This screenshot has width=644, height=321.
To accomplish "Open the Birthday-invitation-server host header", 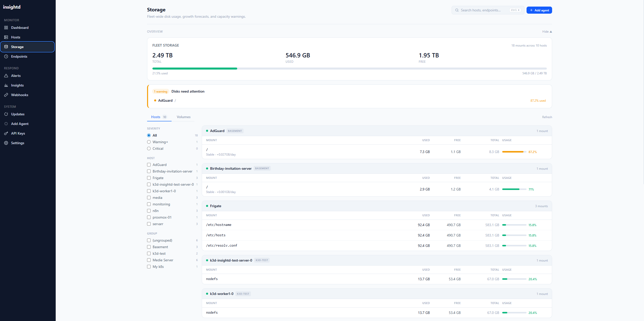I will point(377,168).
